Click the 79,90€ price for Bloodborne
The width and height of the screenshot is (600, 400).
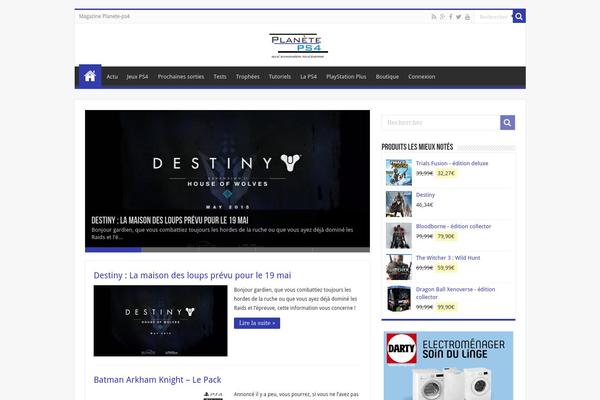(x=446, y=237)
